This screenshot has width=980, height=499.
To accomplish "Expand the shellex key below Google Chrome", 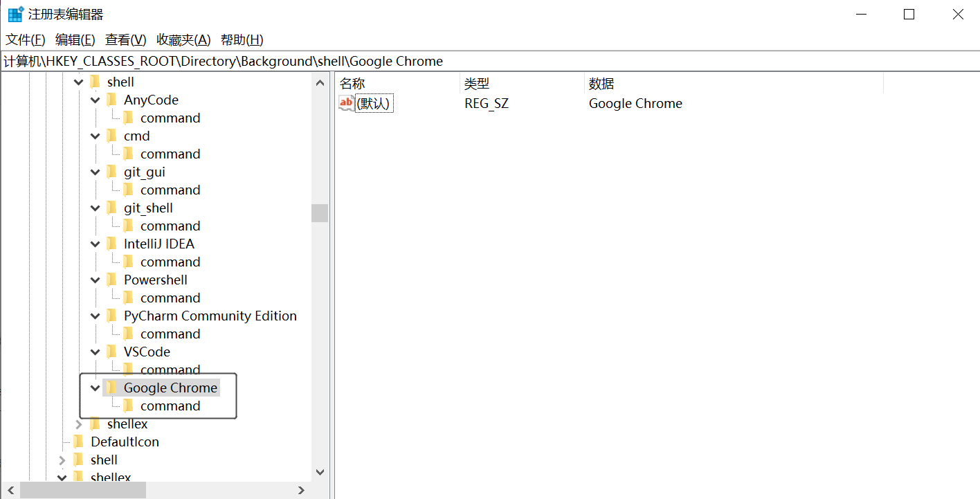I will [78, 424].
